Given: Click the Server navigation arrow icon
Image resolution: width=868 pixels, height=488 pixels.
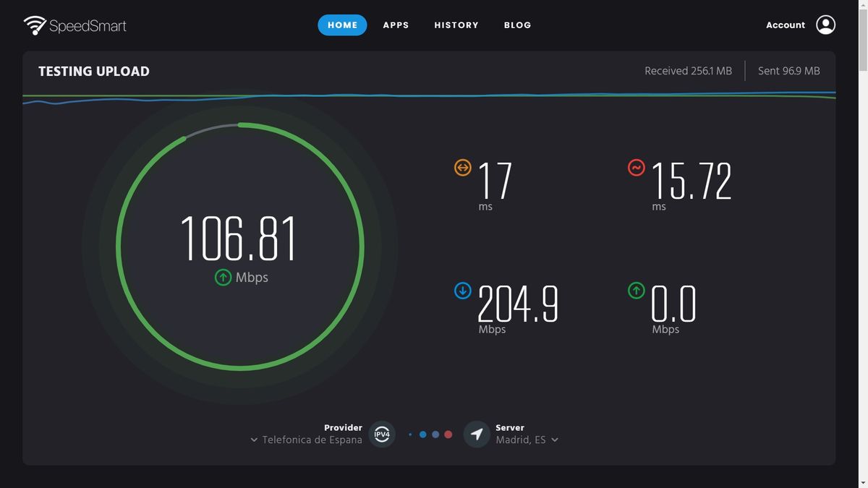Looking at the screenshot, I should tap(477, 434).
